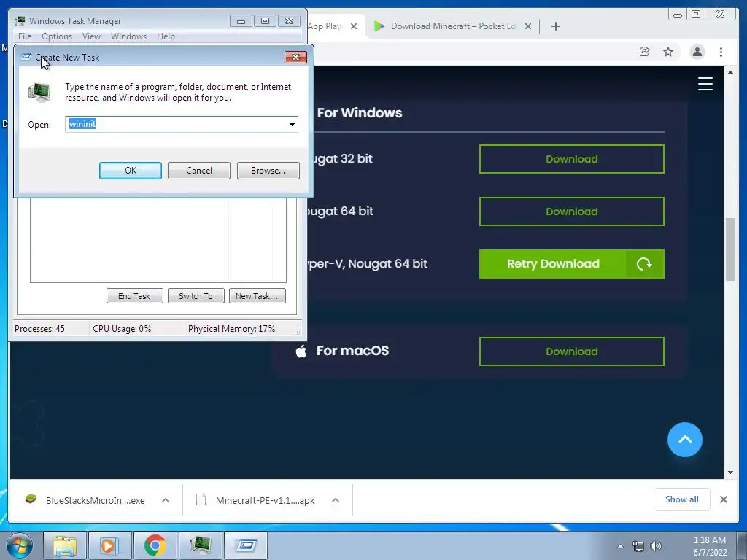The height and width of the screenshot is (560, 747).
Task: Click the computer run icon in dialog
Action: [x=39, y=93]
